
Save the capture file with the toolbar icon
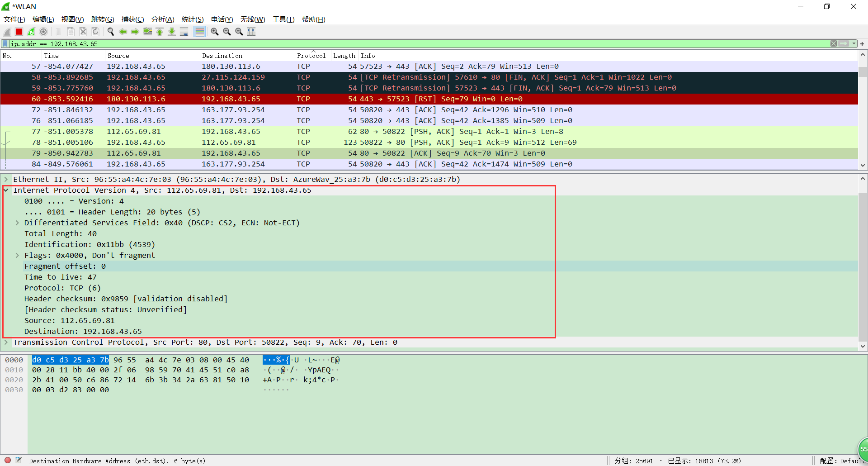(x=71, y=32)
